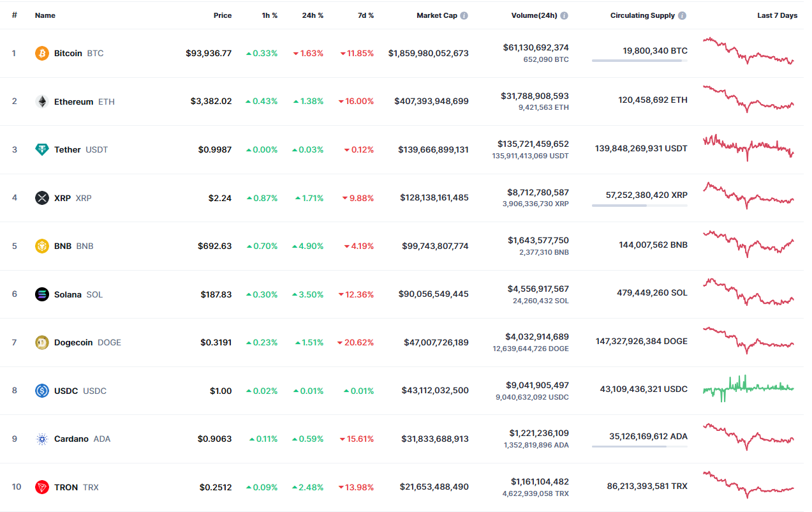Click Tether volume $135,721,459,652

coord(533,144)
